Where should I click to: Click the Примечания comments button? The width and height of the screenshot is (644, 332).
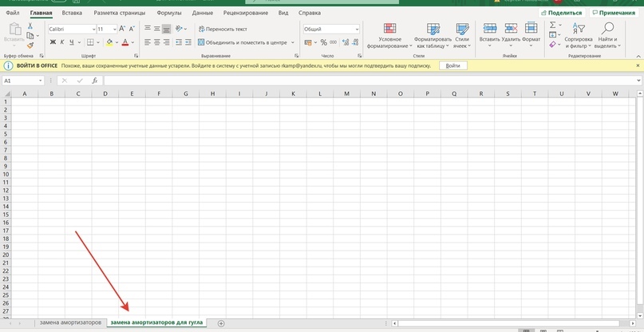point(614,13)
